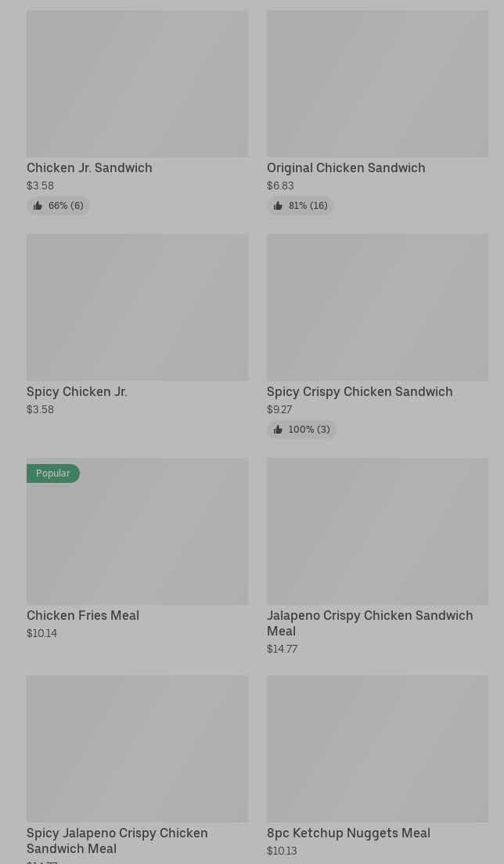Select the 8pc Ketchup Nuggets Meal title

point(349,833)
